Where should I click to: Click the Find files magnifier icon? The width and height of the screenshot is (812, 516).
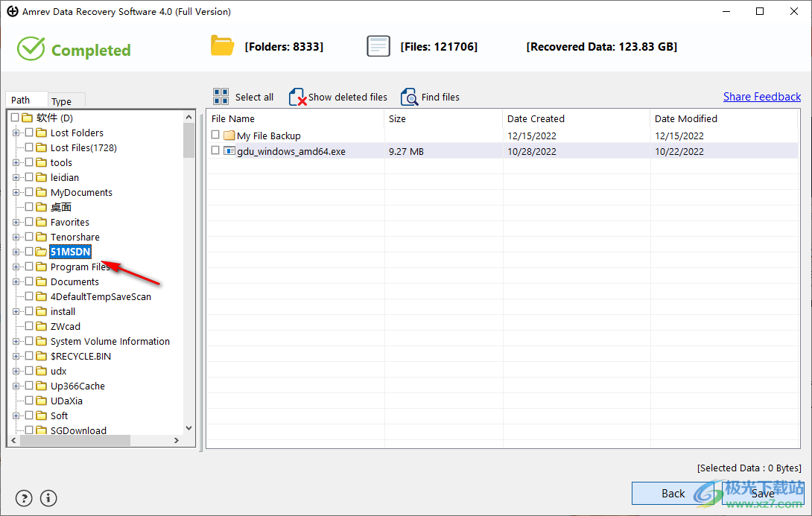[x=410, y=97]
